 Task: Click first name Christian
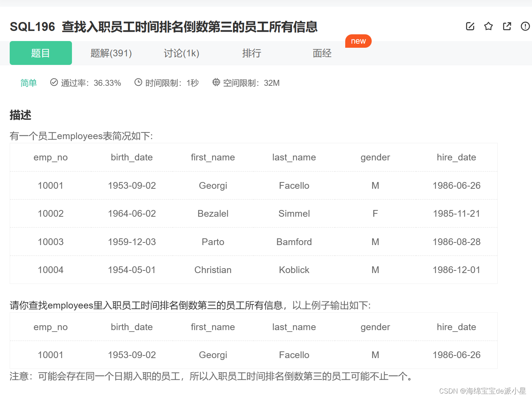[213, 270]
